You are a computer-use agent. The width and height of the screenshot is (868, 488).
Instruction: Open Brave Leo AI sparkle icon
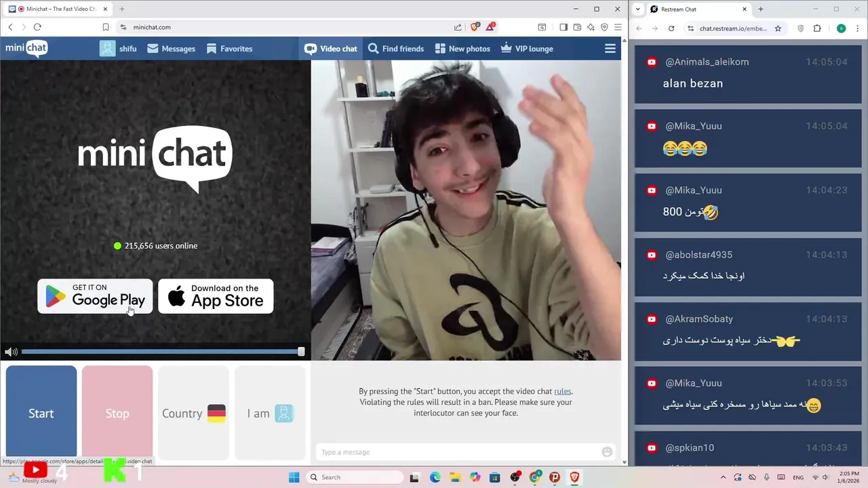591,27
